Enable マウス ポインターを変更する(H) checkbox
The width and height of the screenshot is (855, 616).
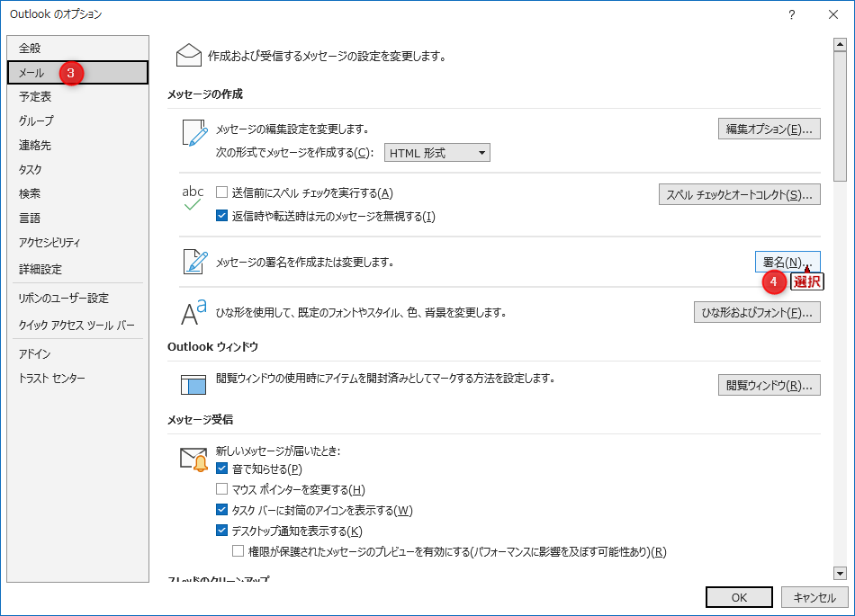click(221, 489)
